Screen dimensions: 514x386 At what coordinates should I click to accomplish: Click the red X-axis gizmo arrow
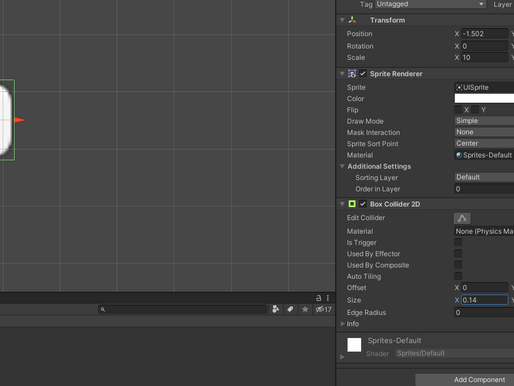pos(20,120)
